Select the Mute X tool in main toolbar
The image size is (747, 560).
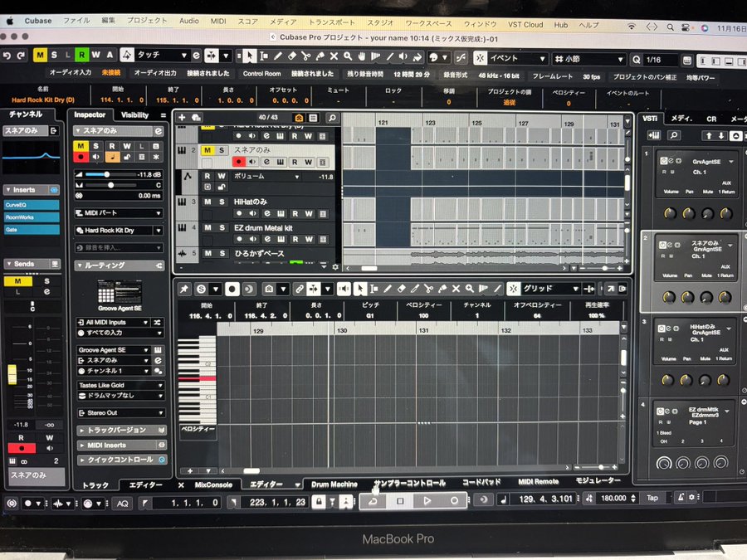point(334,56)
